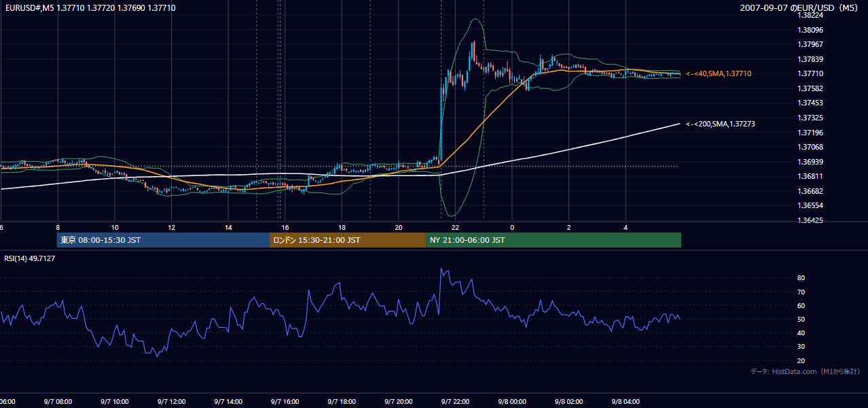
Task: Click hour 10 on the price chart time axis
Action: coord(115,228)
